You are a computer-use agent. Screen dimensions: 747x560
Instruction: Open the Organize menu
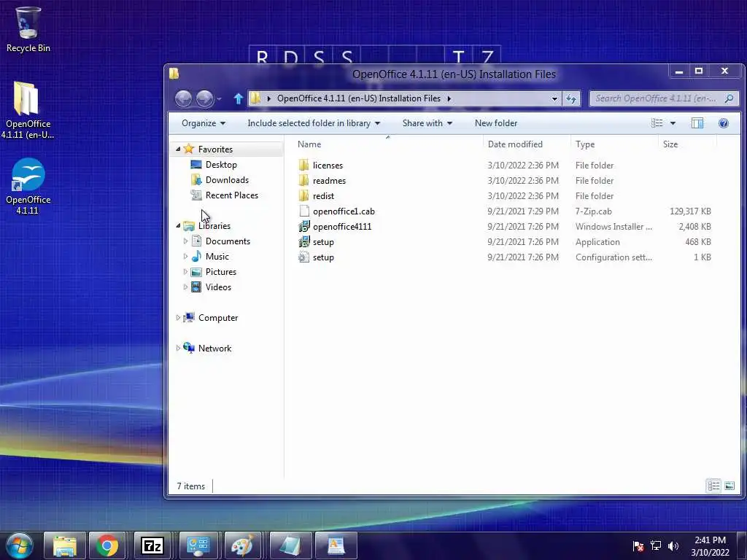tap(204, 123)
